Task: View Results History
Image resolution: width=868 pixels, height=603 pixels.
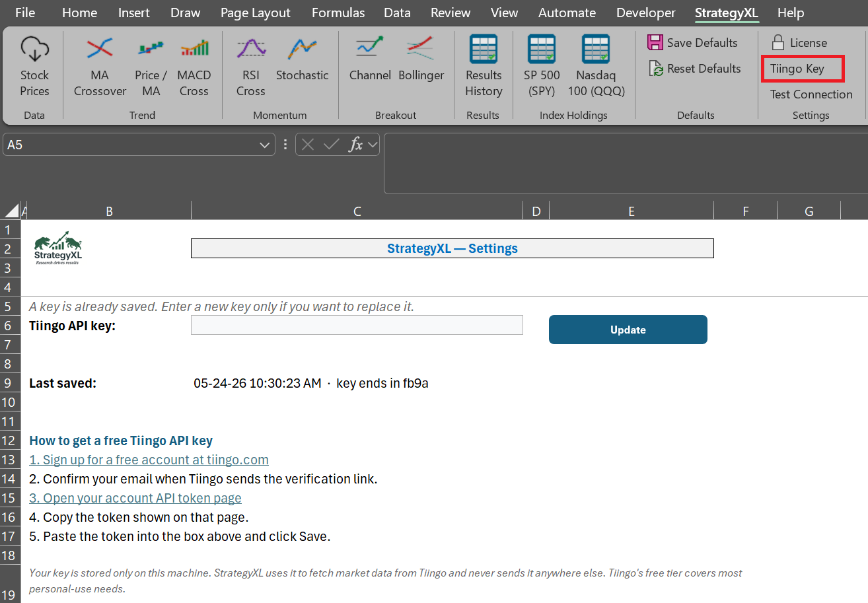Action: click(x=484, y=66)
